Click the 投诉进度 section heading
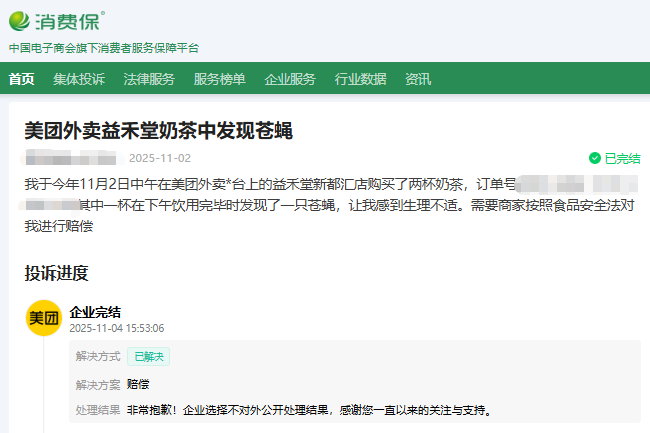This screenshot has width=650, height=433. 57,273
